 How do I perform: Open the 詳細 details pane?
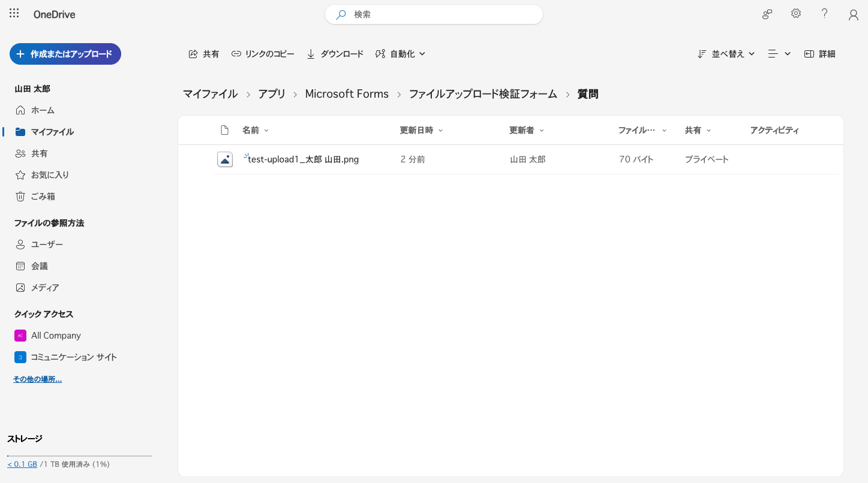point(819,54)
